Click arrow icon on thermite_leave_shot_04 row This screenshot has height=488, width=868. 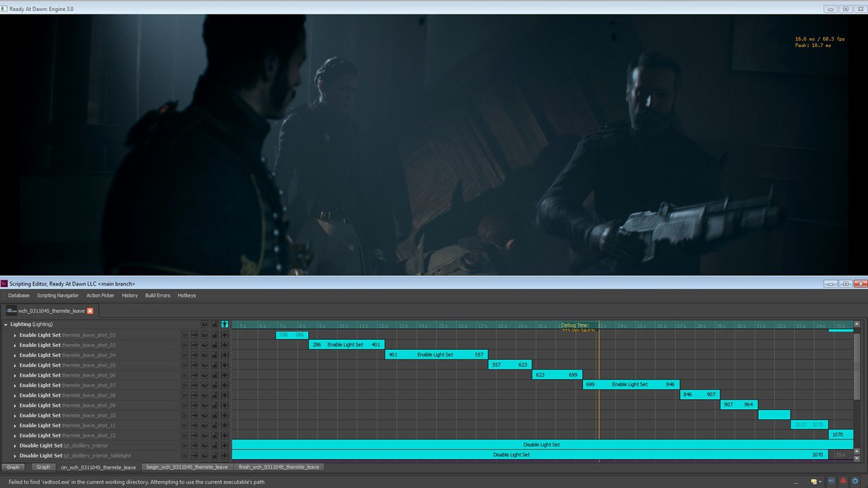(x=195, y=355)
